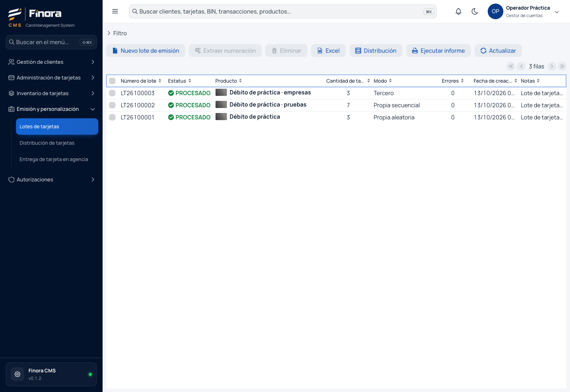
Task: Sort by Cantidad de tarjetas column
Action: 348,81
